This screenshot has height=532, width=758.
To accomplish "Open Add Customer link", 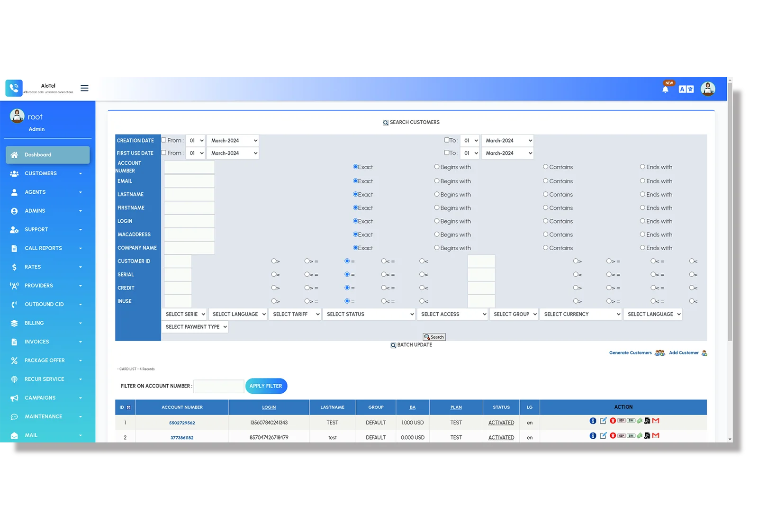I will pyautogui.click(x=684, y=353).
